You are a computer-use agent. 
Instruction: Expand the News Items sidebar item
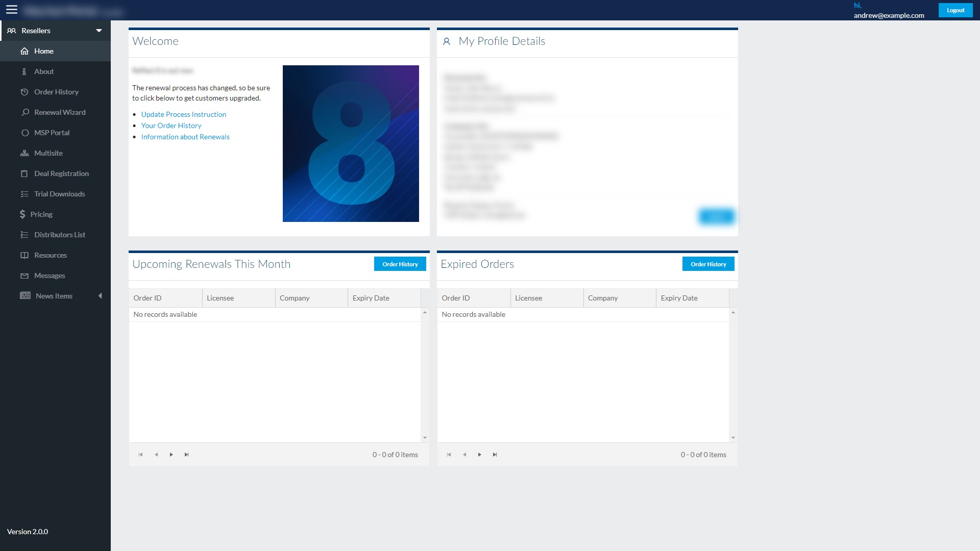[x=101, y=295]
